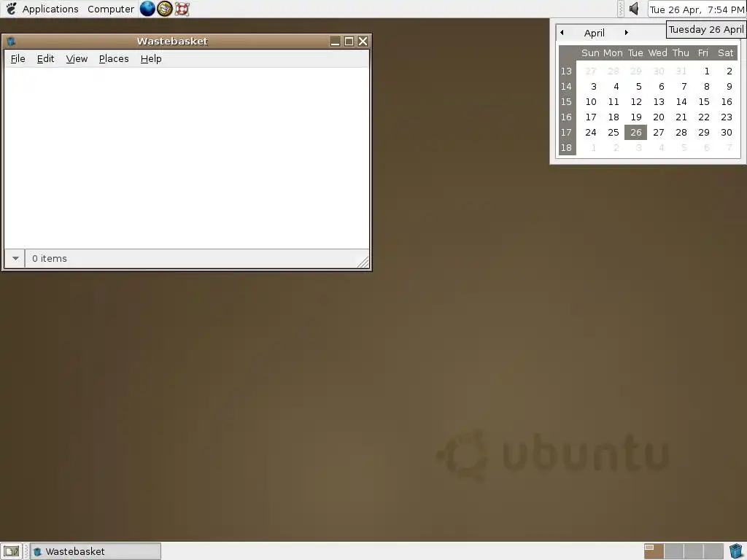Click the resize grip of Wastebasket window

click(x=363, y=262)
